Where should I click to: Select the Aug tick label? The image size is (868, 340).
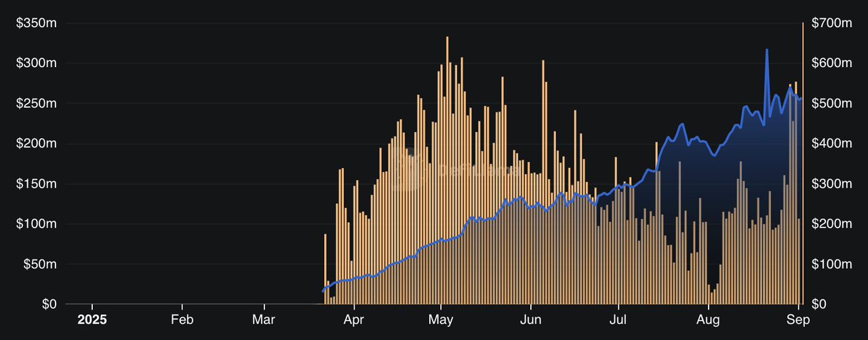[x=708, y=318]
